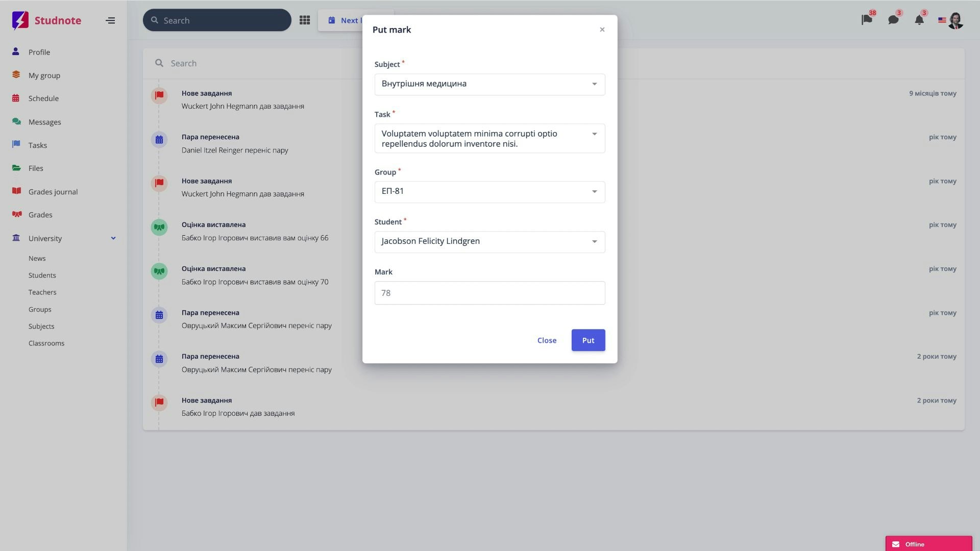Open the apps grid icon
Screen dimensions: 980x551
click(305, 20)
